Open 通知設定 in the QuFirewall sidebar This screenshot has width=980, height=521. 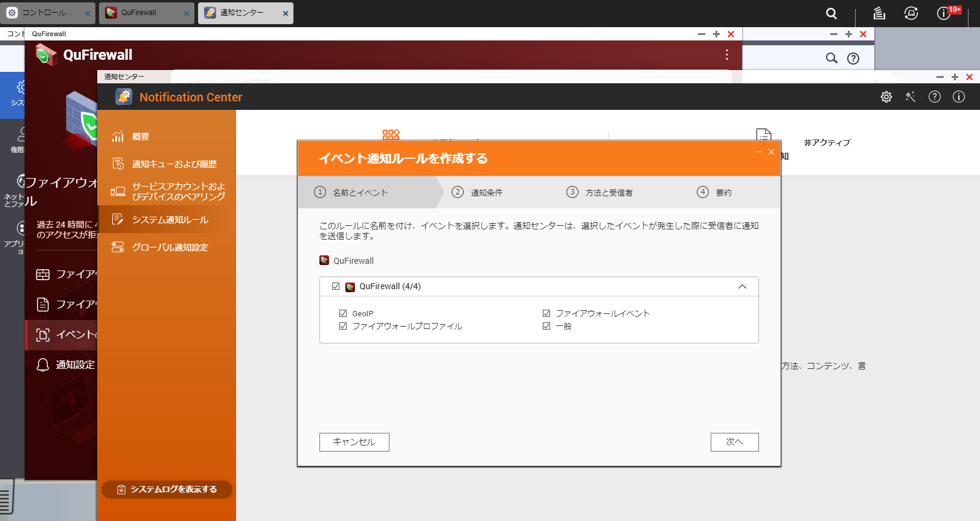[62, 365]
